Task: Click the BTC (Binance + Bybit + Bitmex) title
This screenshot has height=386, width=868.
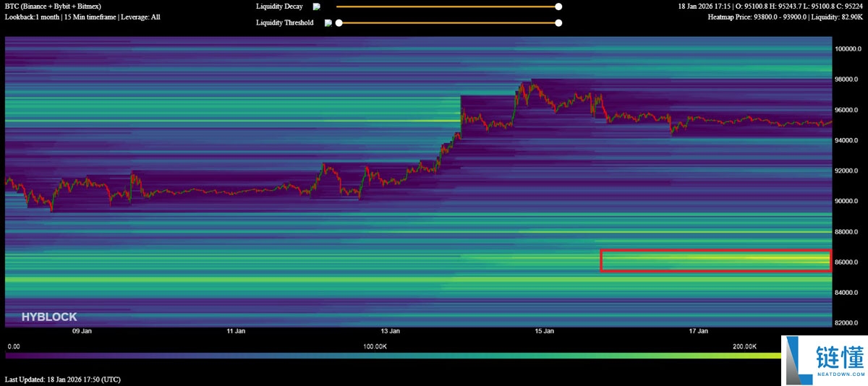Action: 53,7
